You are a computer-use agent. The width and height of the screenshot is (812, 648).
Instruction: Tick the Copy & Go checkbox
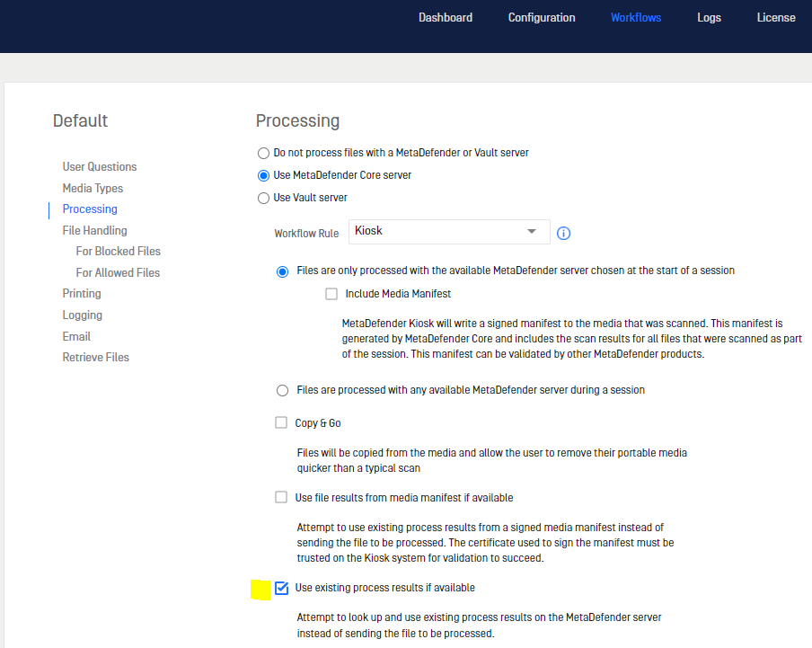click(281, 422)
